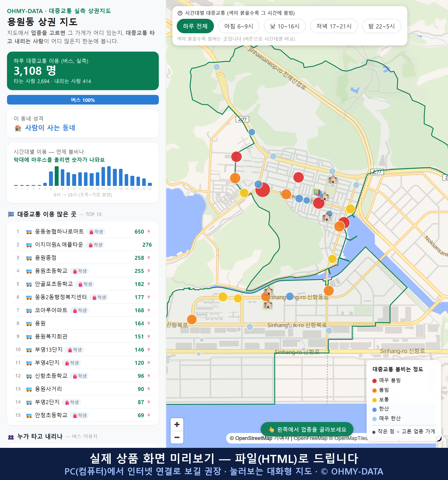Select the bus icon for 용원종점

(x=29, y=258)
